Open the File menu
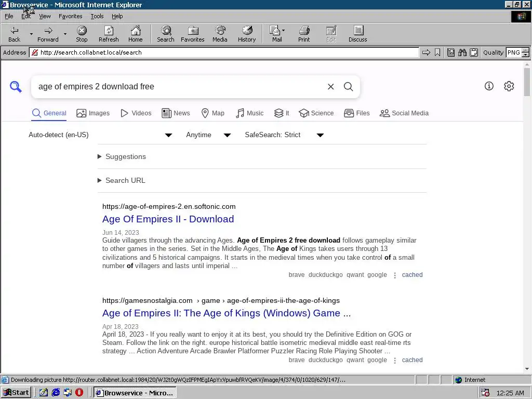The height and width of the screenshot is (399, 532). click(x=9, y=16)
